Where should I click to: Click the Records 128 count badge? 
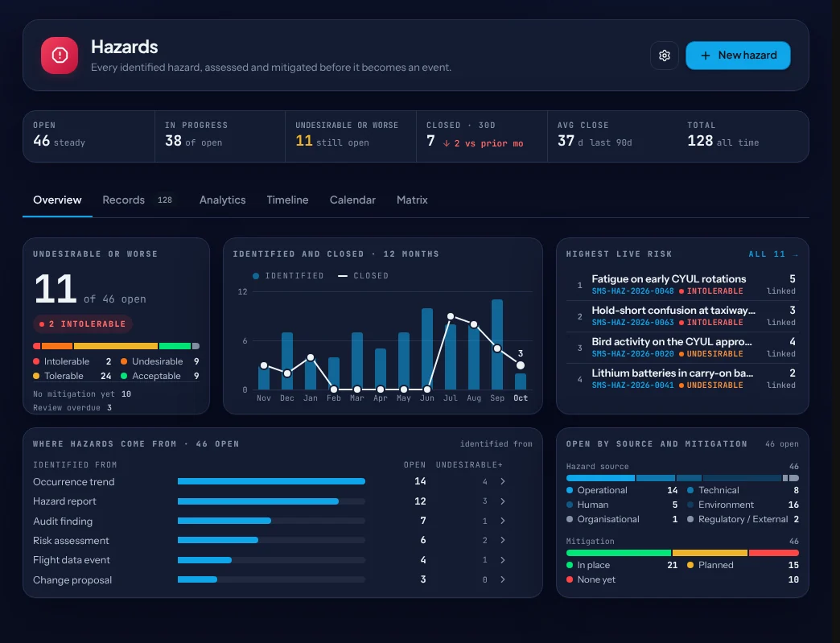pos(164,200)
